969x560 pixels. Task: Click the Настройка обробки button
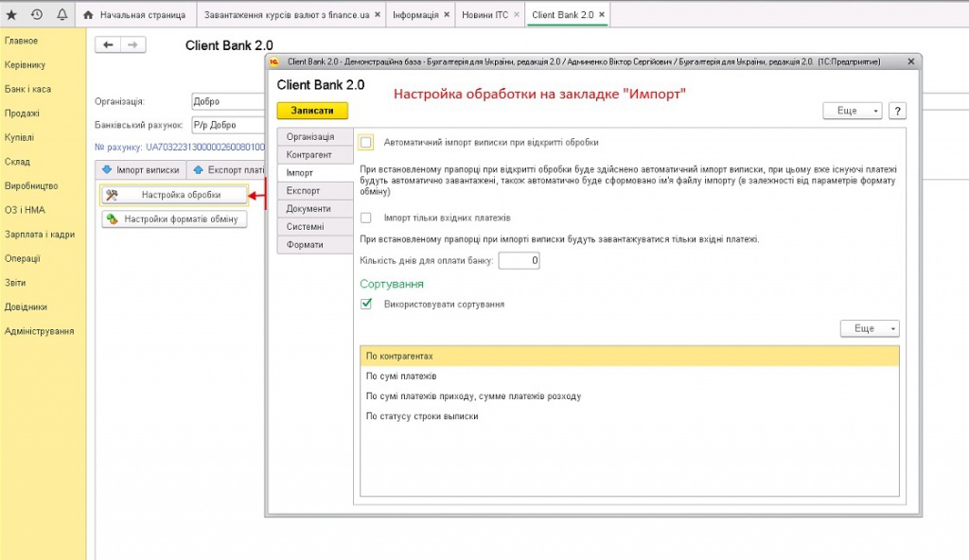point(174,195)
